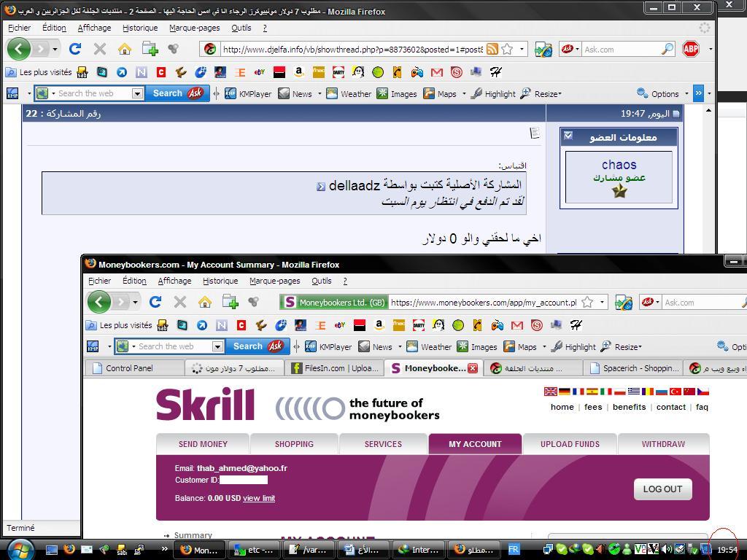Click the Back arrow in the djelfa forum window
The image size is (747, 560).
click(x=18, y=49)
